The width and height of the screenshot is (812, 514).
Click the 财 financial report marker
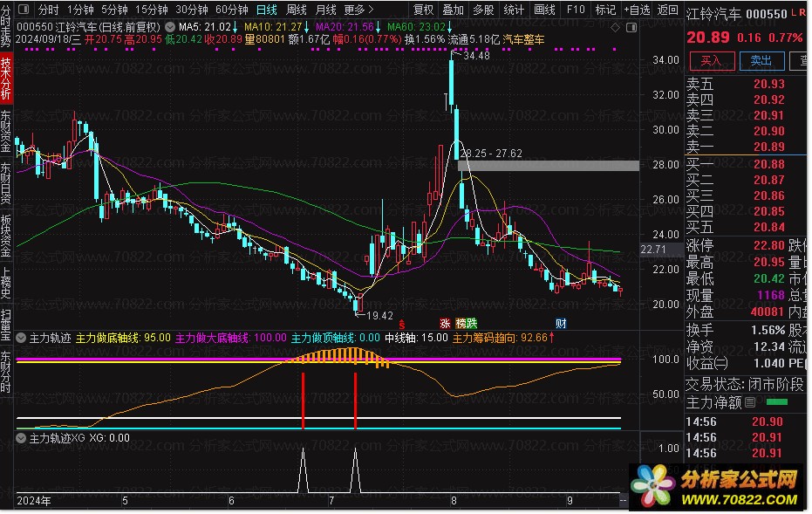tap(561, 324)
